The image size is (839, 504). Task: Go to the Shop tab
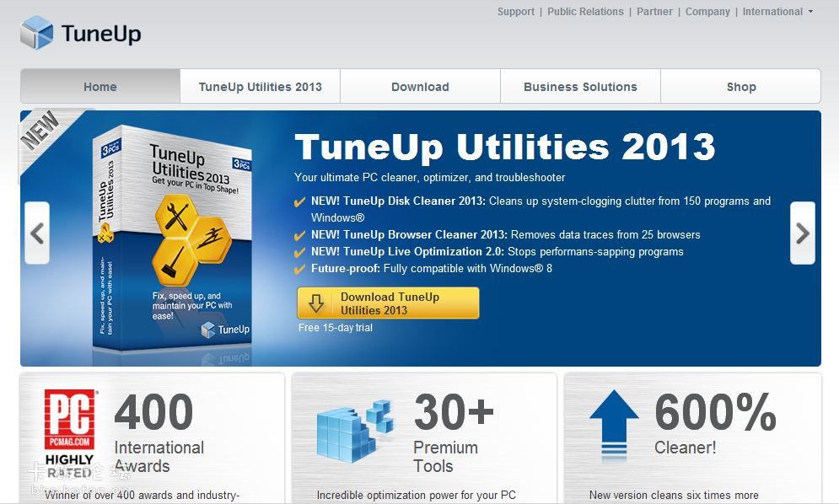[x=740, y=86]
